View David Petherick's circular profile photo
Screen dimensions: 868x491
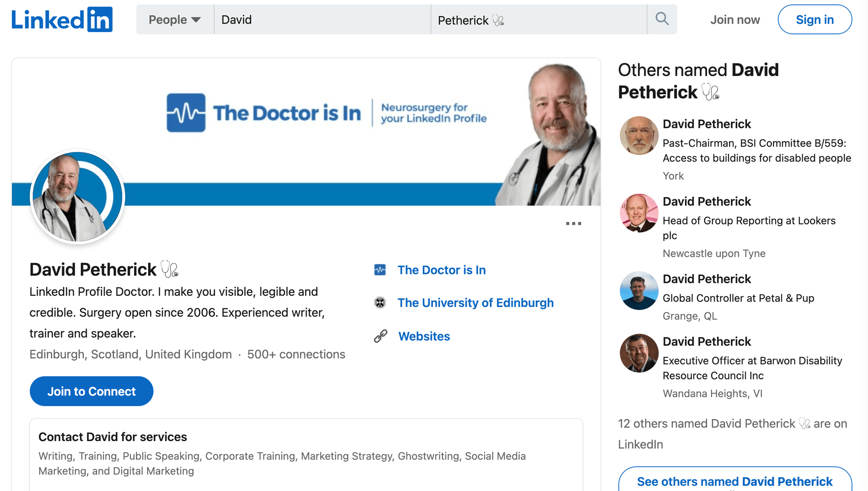pos(78,197)
